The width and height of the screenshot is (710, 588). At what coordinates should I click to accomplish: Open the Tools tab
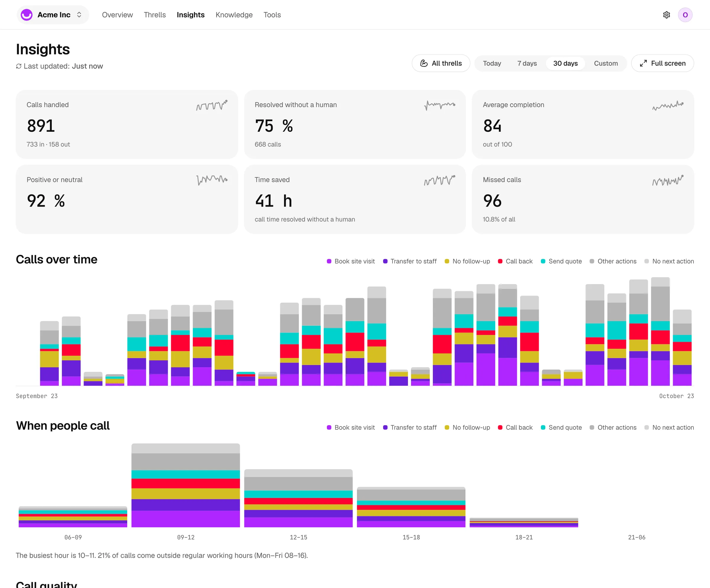coord(272,15)
